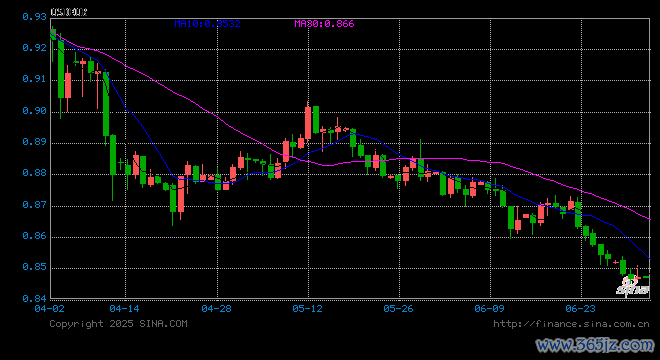The image size is (660, 360).
Task: Pick the 05-26 date on the axis
Action: (x=398, y=309)
